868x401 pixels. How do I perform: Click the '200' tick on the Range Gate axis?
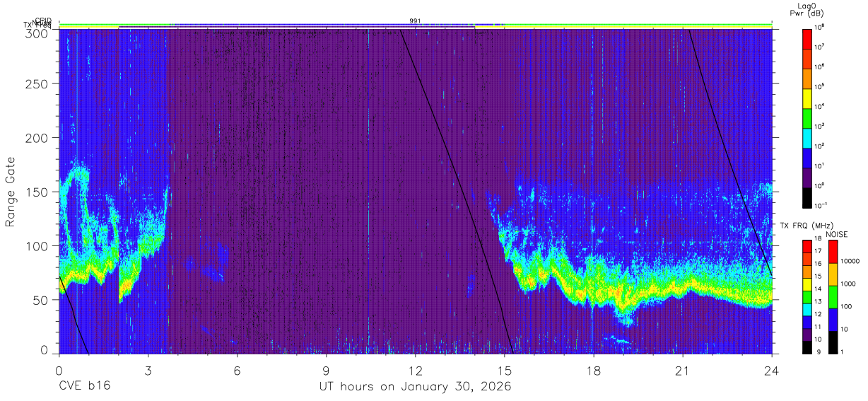click(x=37, y=138)
